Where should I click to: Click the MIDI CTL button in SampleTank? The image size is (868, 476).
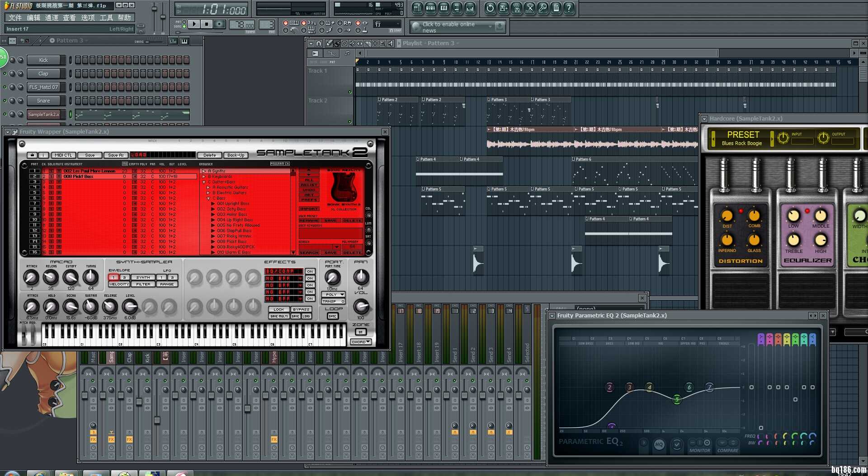[63, 155]
